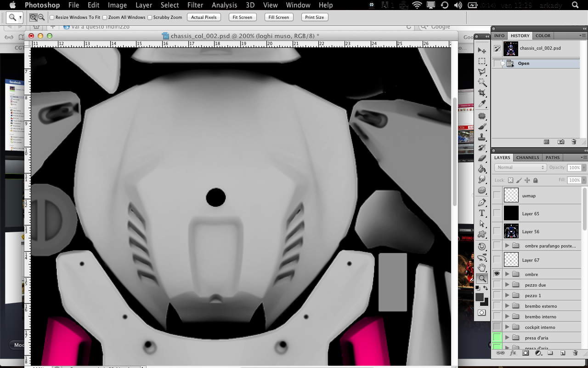Expand the pezzo due layer group
The image size is (588, 368).
pos(507,285)
